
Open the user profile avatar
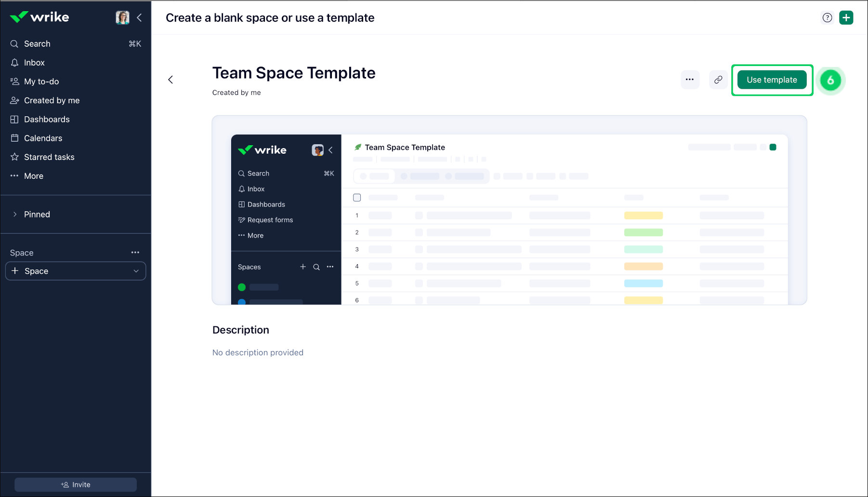(122, 18)
